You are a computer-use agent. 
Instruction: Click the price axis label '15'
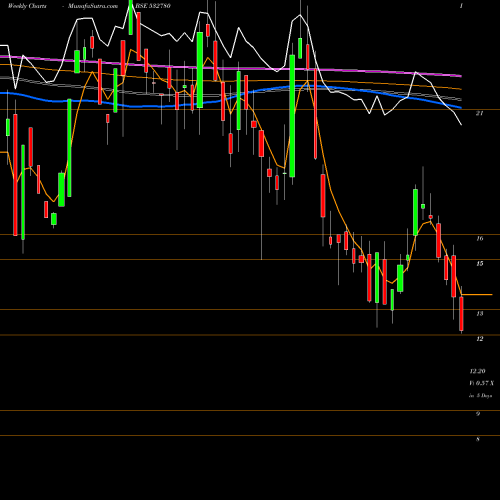click(x=480, y=264)
